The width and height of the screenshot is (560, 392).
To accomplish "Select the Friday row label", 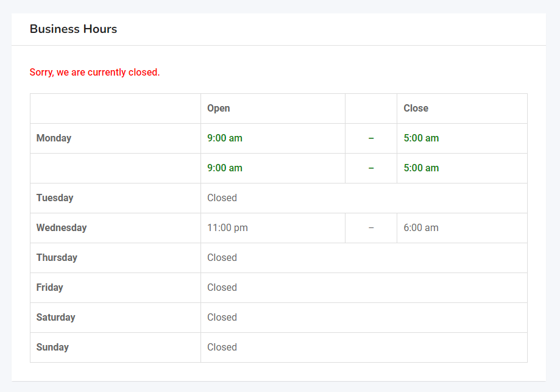I will point(49,287).
